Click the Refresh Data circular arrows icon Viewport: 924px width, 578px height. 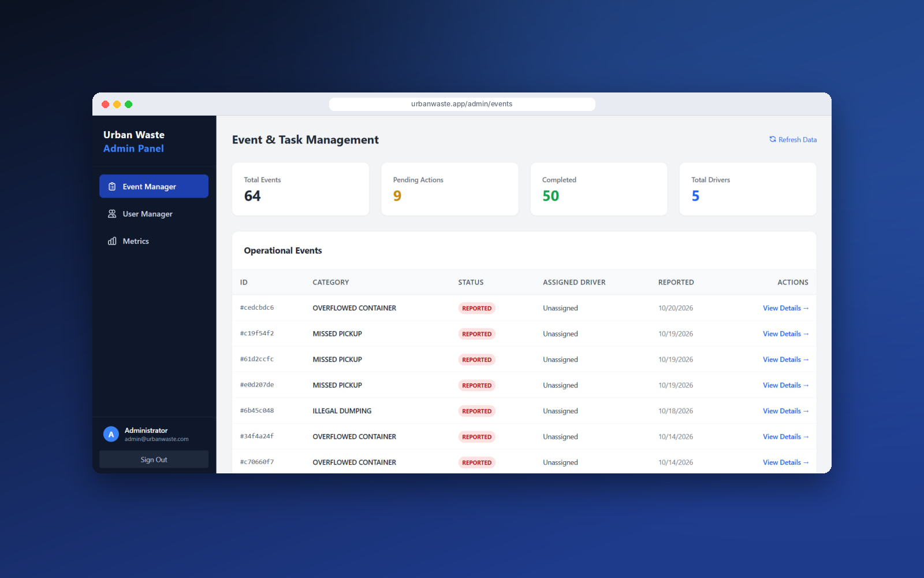pyautogui.click(x=773, y=139)
